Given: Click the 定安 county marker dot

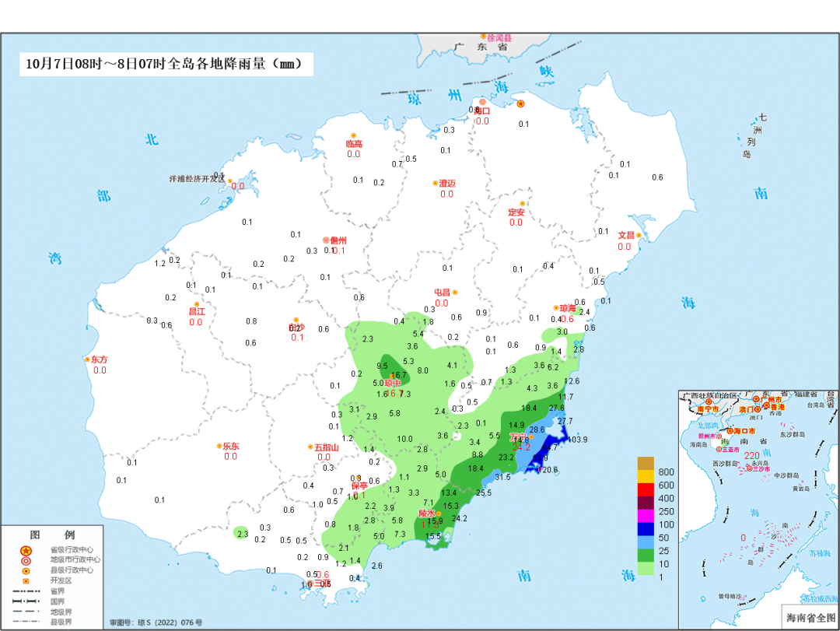Looking at the screenshot, I should pos(523,204).
